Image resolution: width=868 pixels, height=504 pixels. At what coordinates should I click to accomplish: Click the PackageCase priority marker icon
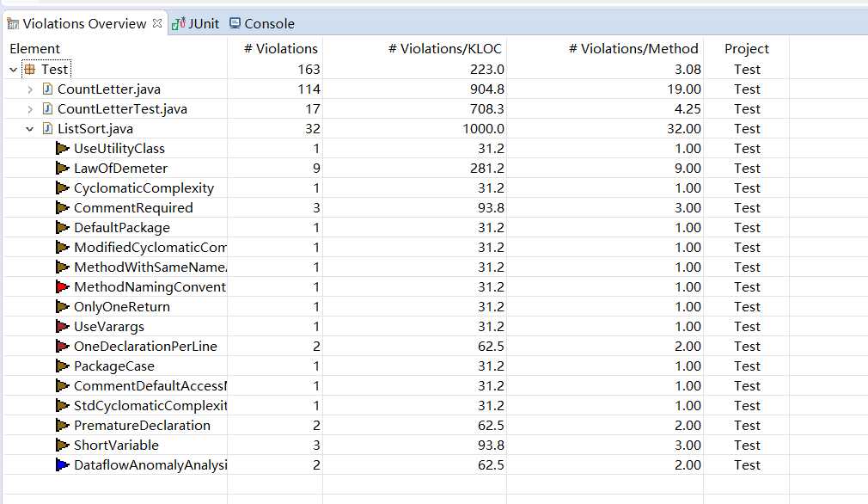tap(63, 366)
